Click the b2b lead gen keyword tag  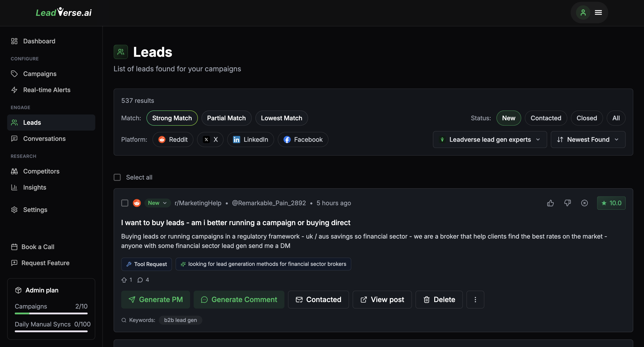[x=180, y=320]
